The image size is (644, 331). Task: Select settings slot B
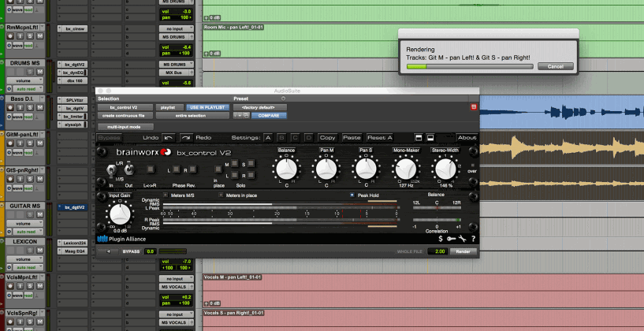pyautogui.click(x=281, y=138)
